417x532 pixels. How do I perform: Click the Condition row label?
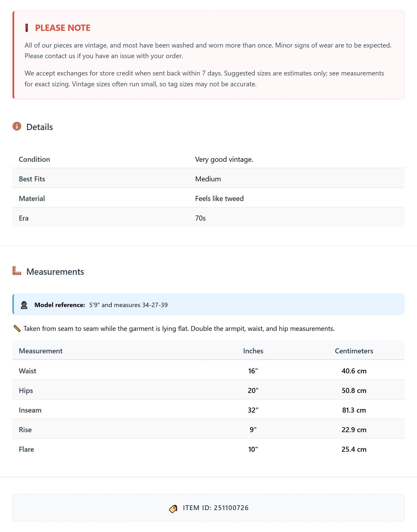tap(34, 159)
